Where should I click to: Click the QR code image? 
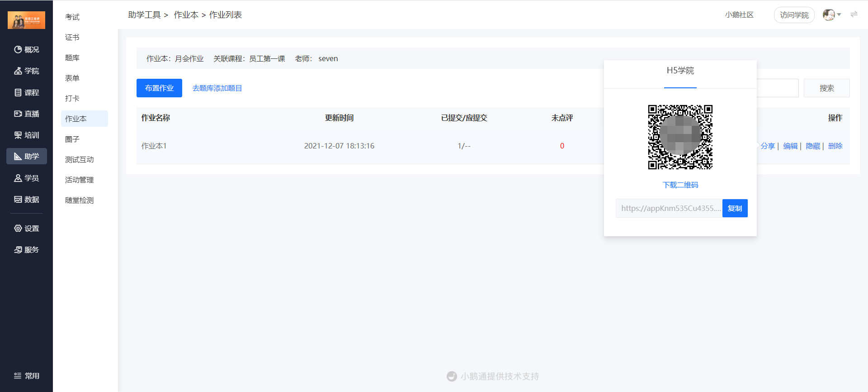tap(680, 137)
